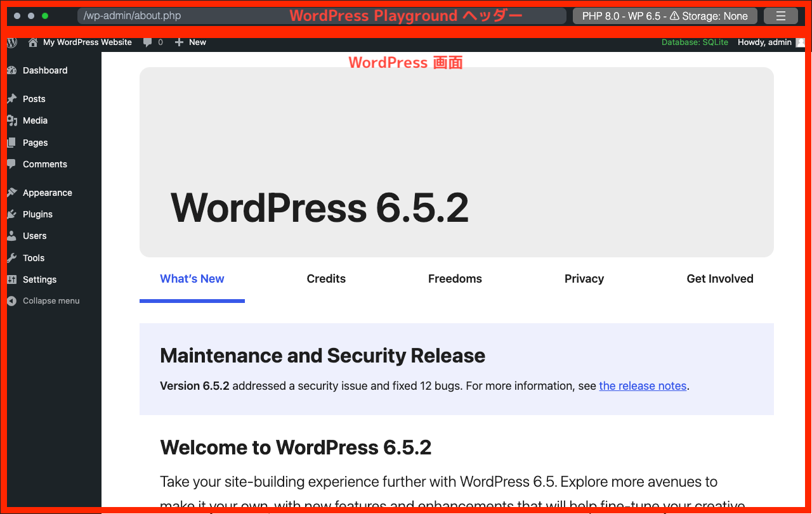The height and width of the screenshot is (514, 812).
Task: Switch to the Freedoms tab
Action: [x=455, y=279]
